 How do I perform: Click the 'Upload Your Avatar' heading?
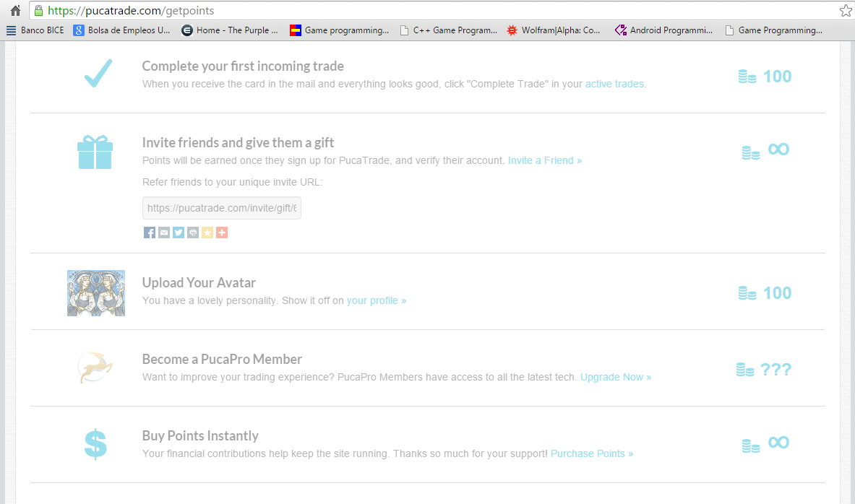point(199,283)
